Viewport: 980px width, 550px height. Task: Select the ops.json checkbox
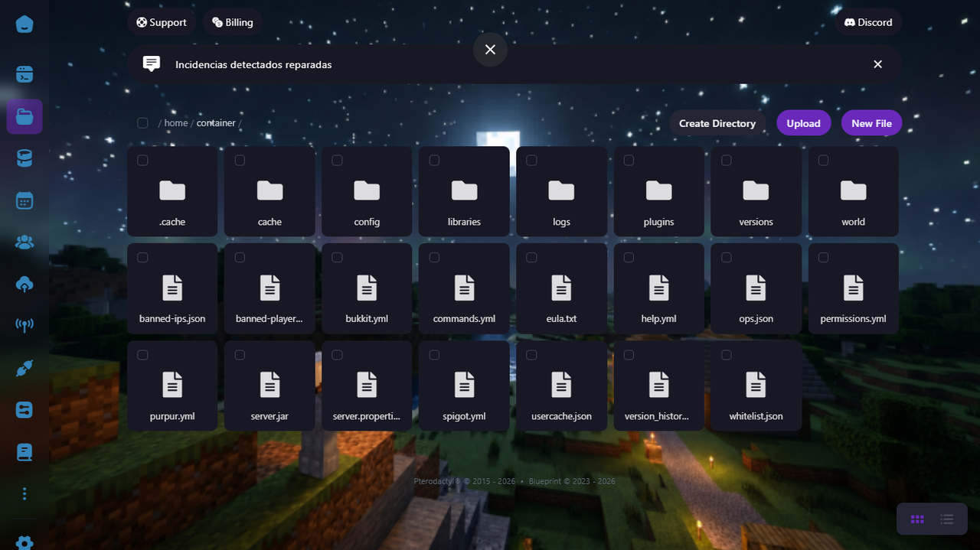726,258
